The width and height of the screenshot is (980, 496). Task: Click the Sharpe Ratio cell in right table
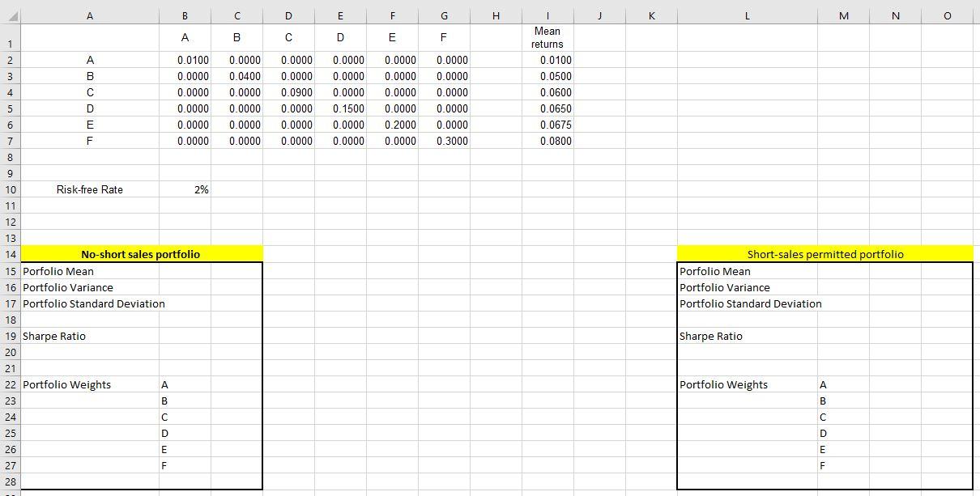click(x=747, y=335)
